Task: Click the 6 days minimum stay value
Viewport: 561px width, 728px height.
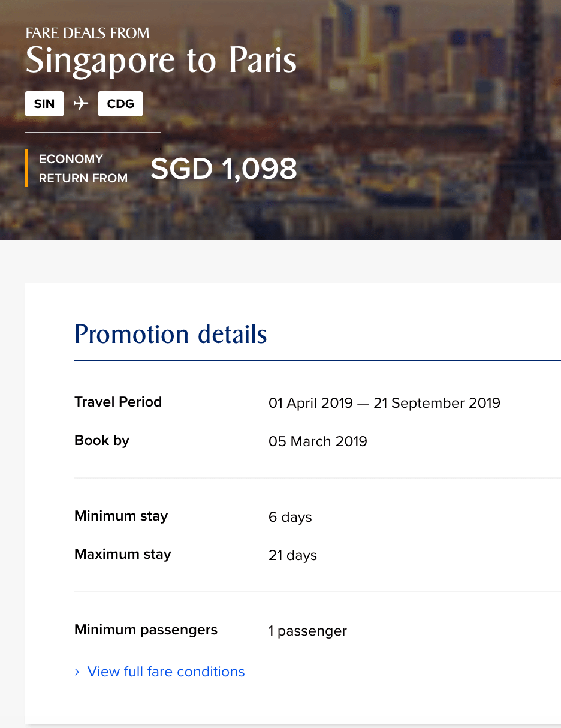Action: coord(290,517)
